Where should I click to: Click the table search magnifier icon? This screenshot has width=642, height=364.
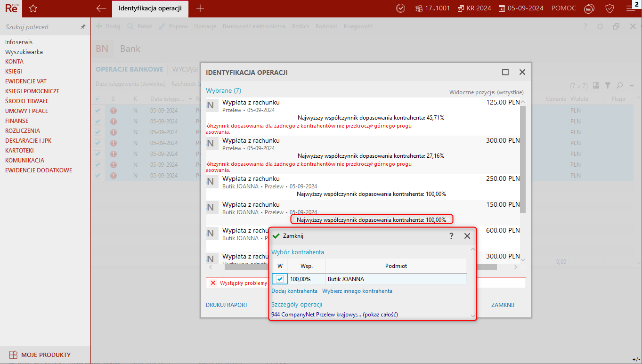pos(619,85)
